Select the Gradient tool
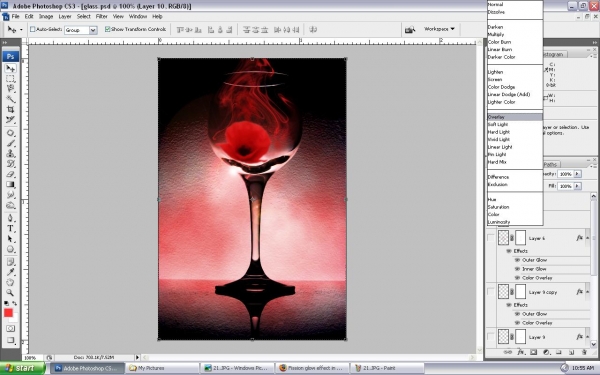600x375 pixels. [10, 184]
